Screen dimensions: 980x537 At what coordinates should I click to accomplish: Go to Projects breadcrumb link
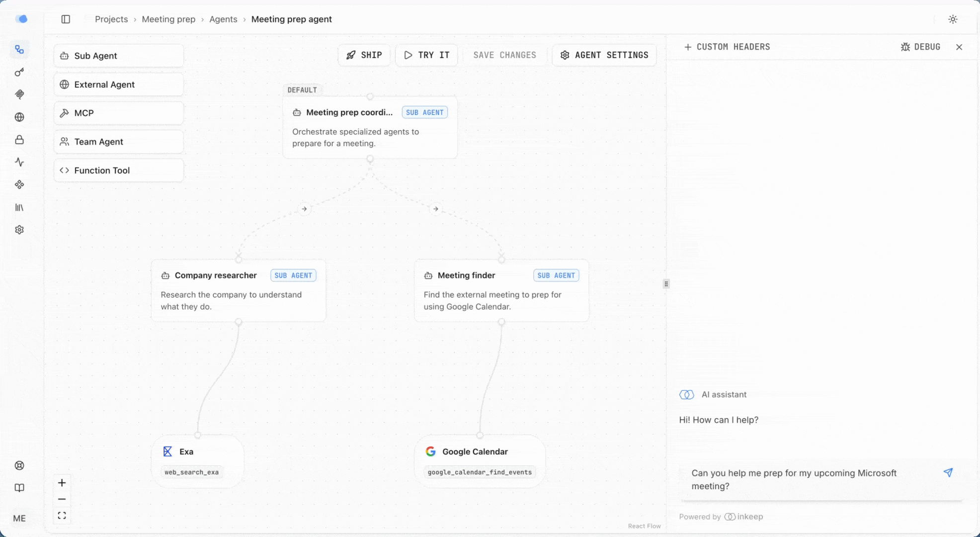pyautogui.click(x=111, y=19)
